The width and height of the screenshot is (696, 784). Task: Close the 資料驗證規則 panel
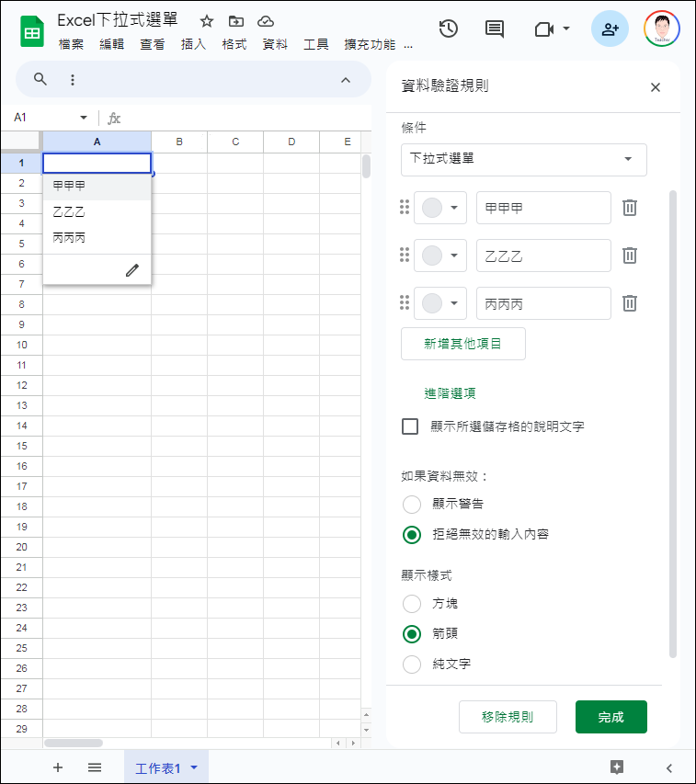point(656,87)
